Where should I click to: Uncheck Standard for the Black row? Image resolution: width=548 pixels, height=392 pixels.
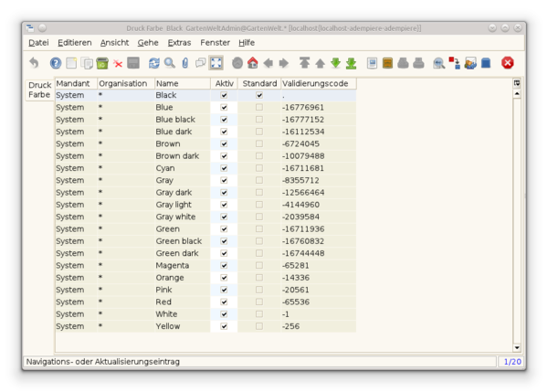pos(259,95)
